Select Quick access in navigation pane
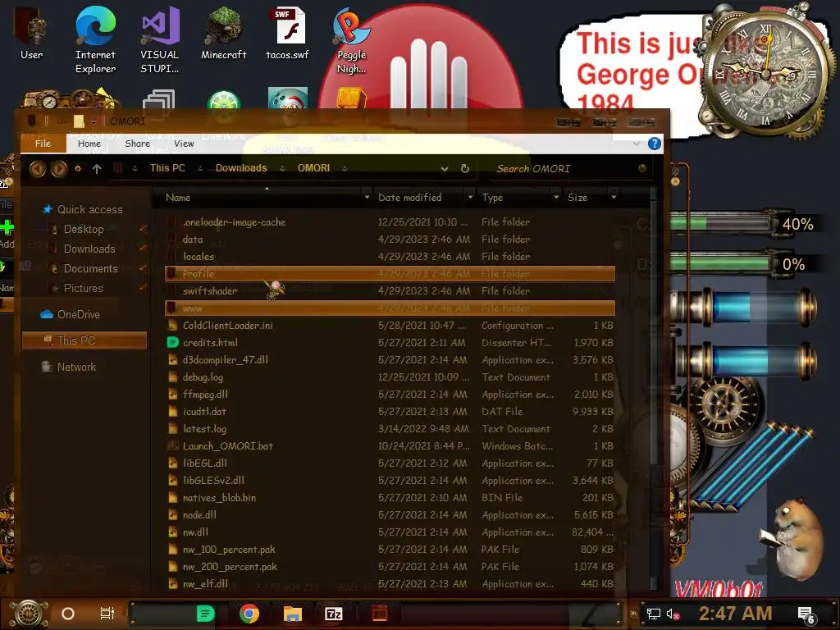Image resolution: width=840 pixels, height=630 pixels. pyautogui.click(x=89, y=209)
